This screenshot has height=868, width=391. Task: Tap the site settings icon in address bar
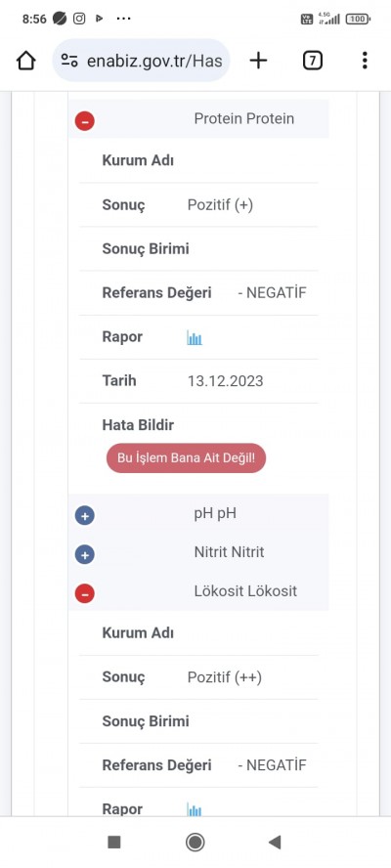coord(69,61)
